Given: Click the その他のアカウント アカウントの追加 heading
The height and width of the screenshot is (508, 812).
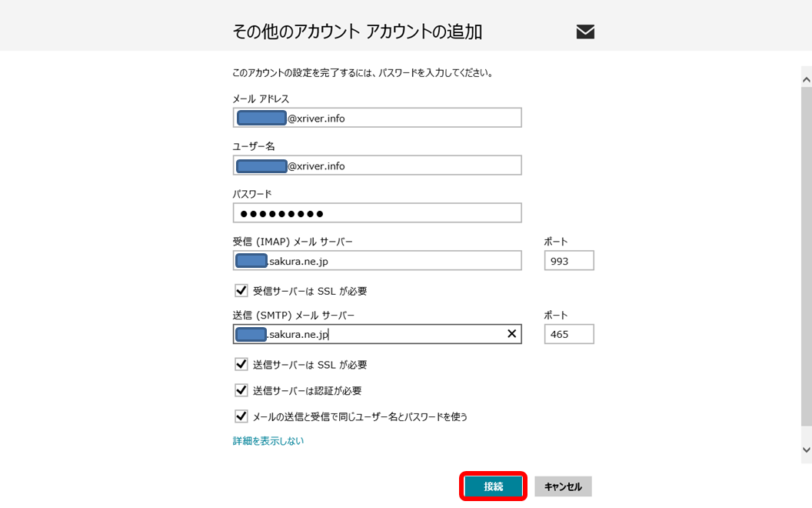Looking at the screenshot, I should click(357, 32).
